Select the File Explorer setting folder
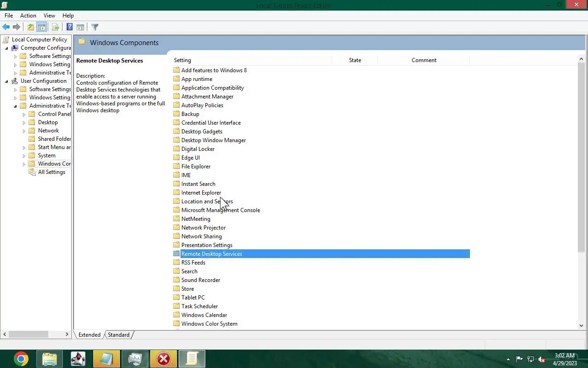Image resolution: width=588 pixels, height=368 pixels. pos(196,167)
